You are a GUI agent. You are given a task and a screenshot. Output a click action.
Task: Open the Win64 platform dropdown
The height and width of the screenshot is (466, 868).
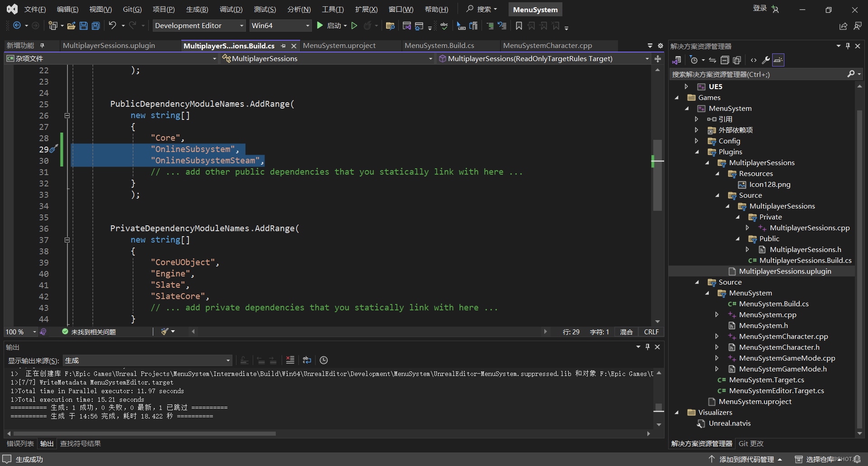tap(280, 25)
